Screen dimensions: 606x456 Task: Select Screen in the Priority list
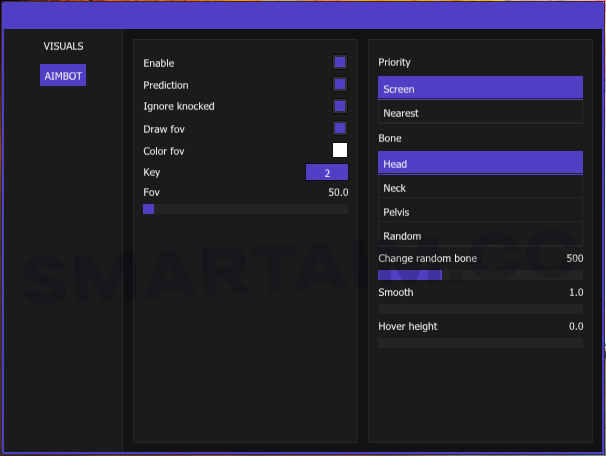480,89
